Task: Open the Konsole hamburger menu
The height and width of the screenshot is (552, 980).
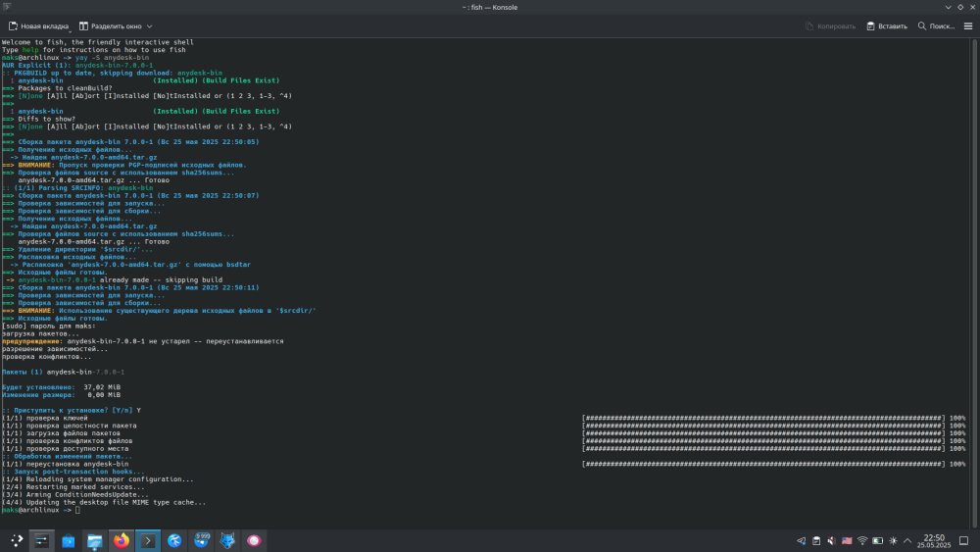Action: pyautogui.click(x=968, y=26)
